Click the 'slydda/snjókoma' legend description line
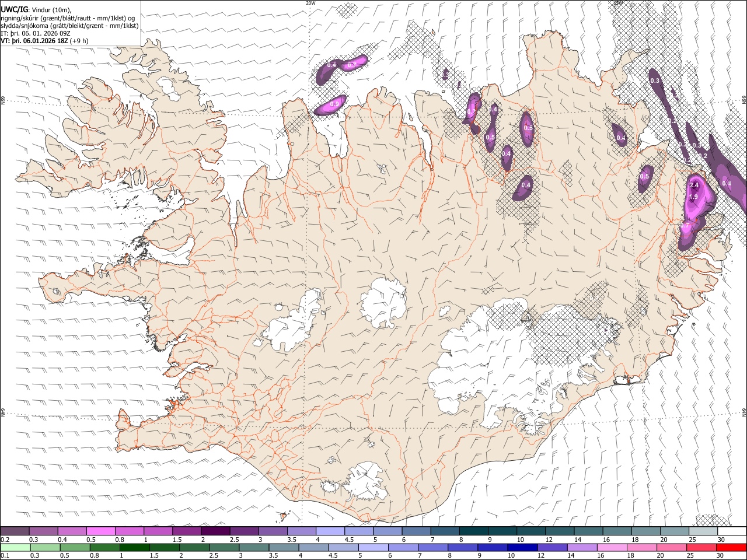 pyautogui.click(x=69, y=26)
